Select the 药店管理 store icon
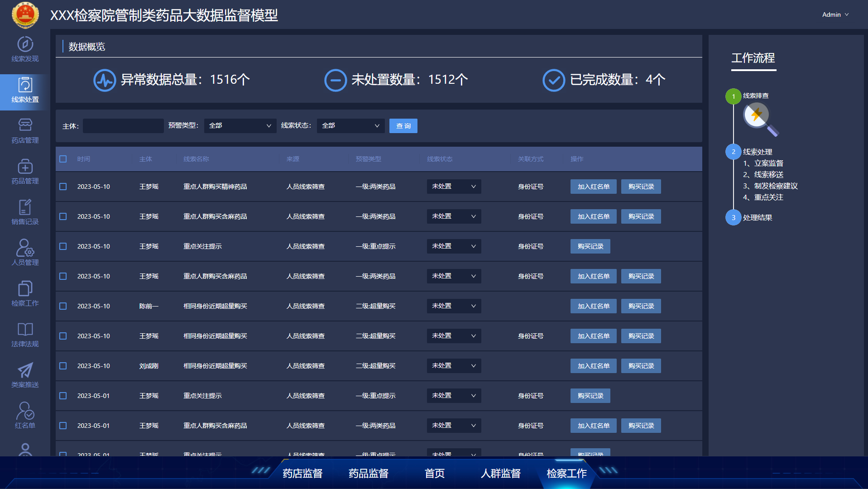 pos(25,125)
